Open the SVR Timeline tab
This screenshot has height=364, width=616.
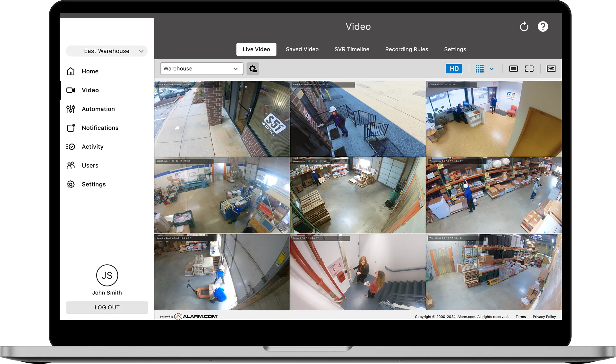pos(352,49)
